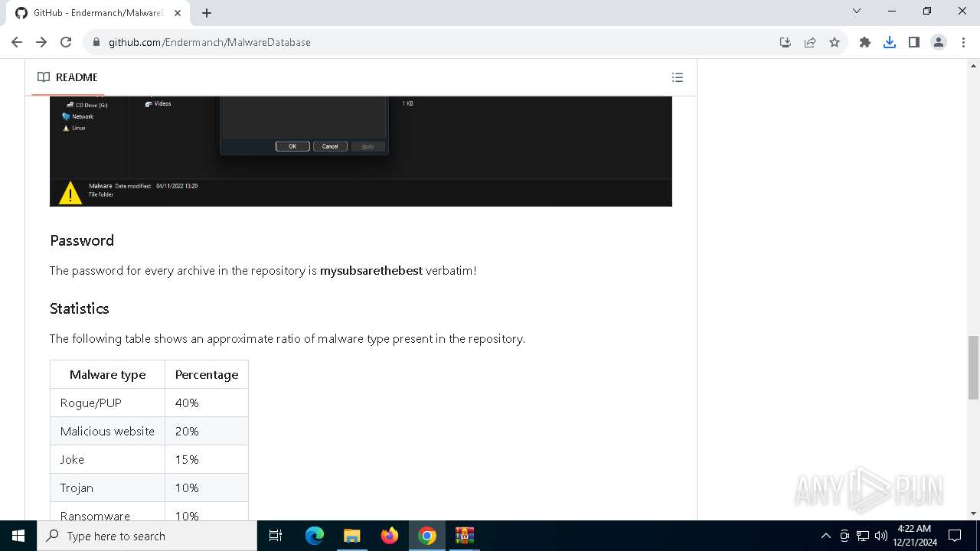Go back to the previous page

[x=17, y=42]
